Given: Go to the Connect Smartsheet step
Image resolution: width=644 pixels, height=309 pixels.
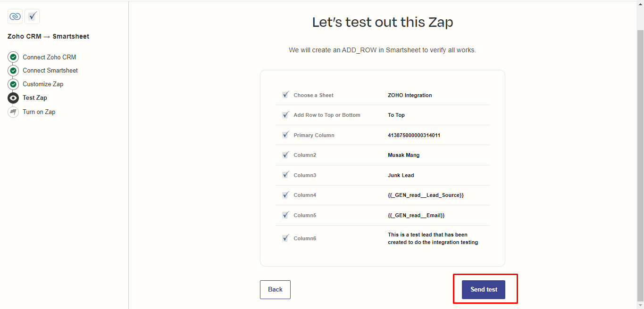Looking at the screenshot, I should [50, 70].
